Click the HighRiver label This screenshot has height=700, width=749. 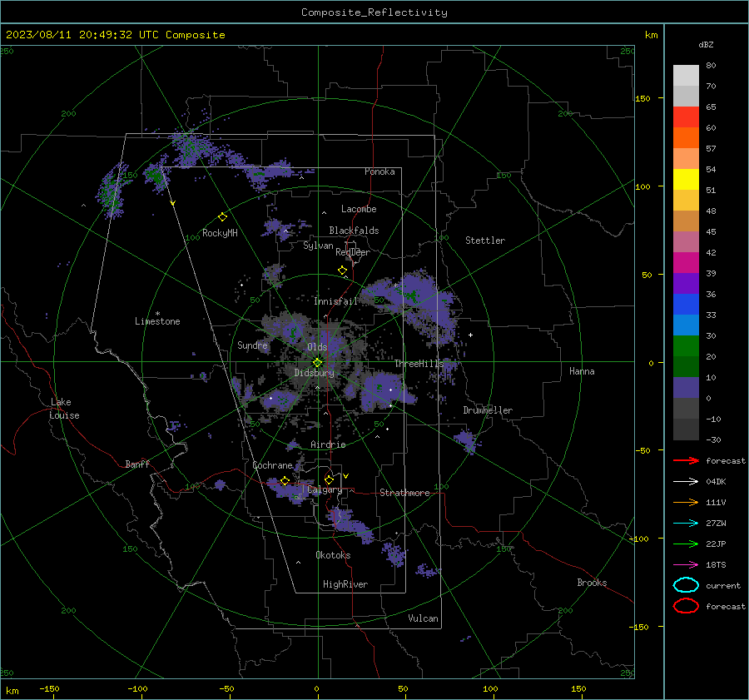point(345,584)
